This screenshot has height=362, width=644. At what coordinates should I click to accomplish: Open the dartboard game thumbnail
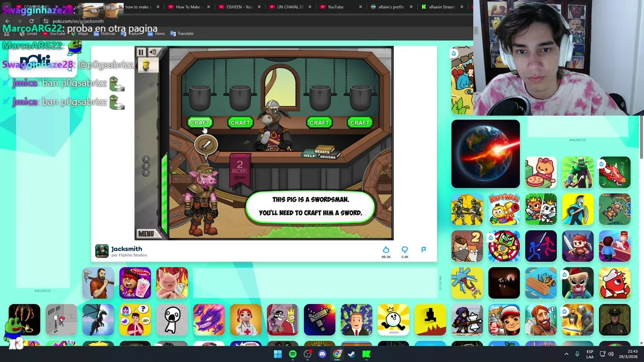504,246
